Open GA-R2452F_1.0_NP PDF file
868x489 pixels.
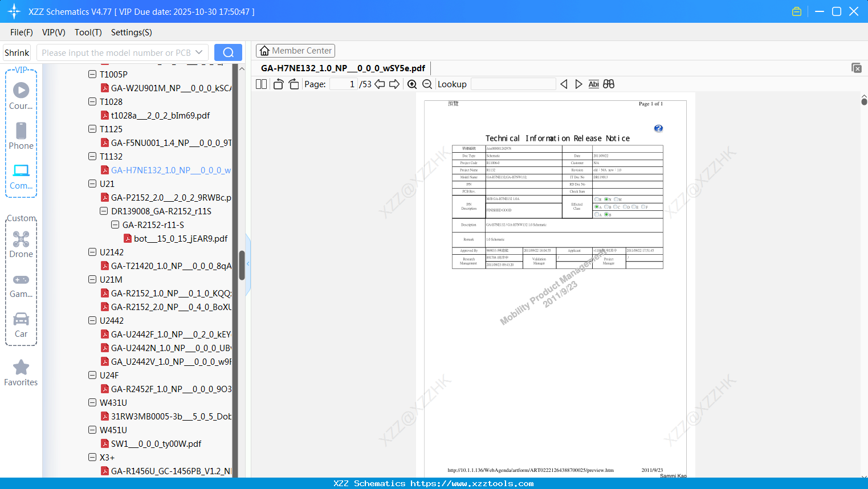[172, 389]
